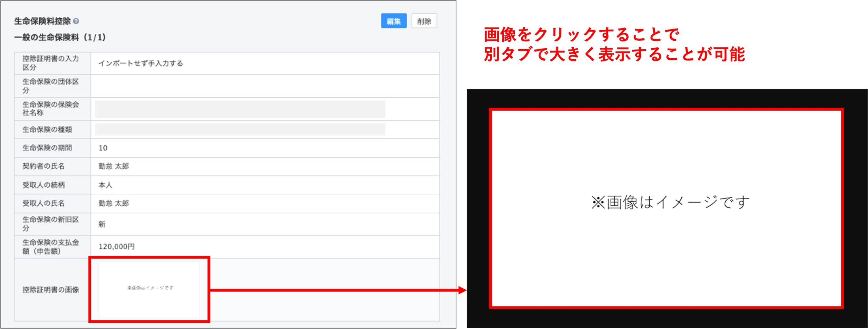The width and height of the screenshot is (868, 329).
Task: Click the 受取人の続柄 value 本人
Action: click(x=105, y=185)
